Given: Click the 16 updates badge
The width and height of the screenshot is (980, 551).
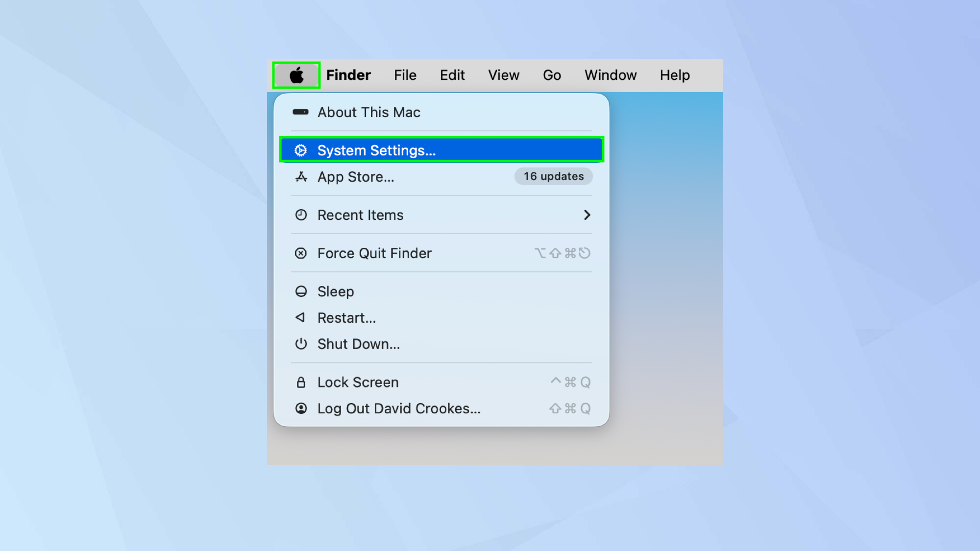Looking at the screenshot, I should pyautogui.click(x=553, y=176).
